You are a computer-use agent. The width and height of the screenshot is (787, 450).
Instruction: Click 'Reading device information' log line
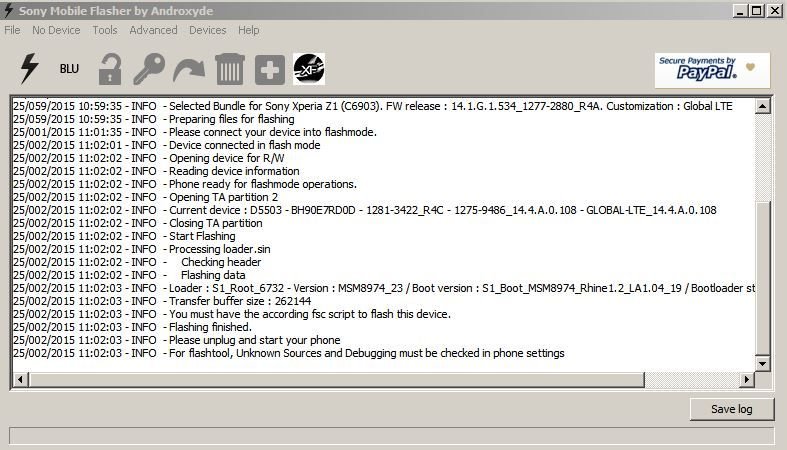pyautogui.click(x=156, y=171)
